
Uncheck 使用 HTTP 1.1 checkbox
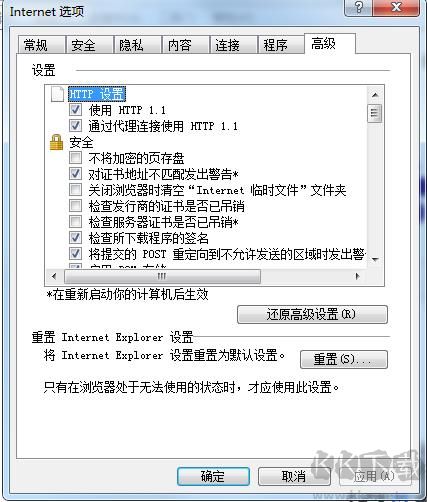(x=75, y=109)
